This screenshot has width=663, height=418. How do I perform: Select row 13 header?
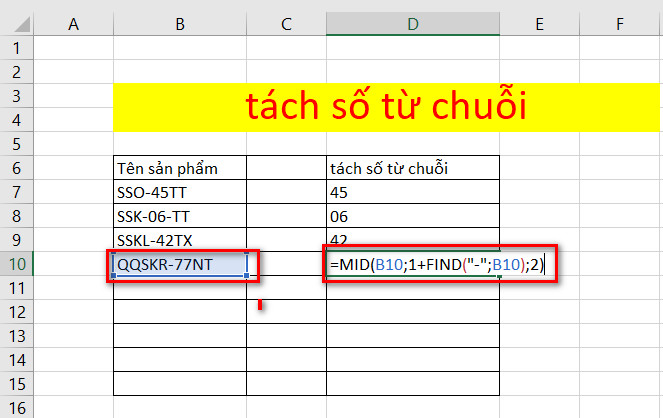coord(16,336)
